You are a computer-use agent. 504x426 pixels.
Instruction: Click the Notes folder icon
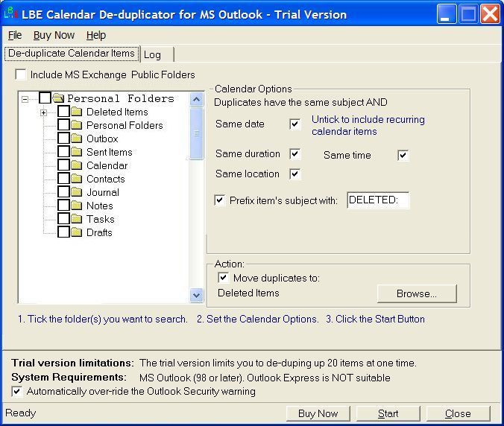(77, 206)
